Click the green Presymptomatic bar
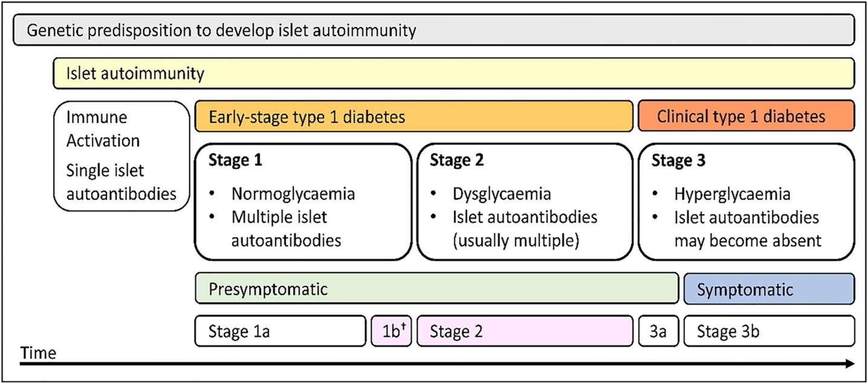 pyautogui.click(x=437, y=288)
